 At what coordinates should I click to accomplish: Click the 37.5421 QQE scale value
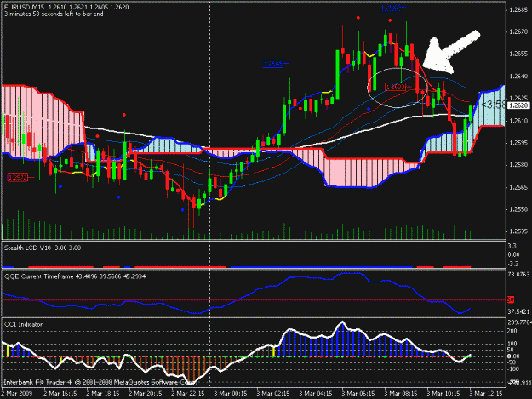519,311
